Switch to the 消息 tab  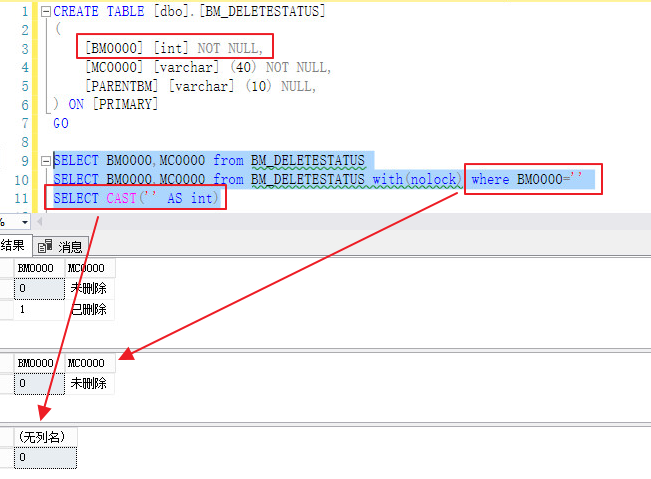point(61,247)
